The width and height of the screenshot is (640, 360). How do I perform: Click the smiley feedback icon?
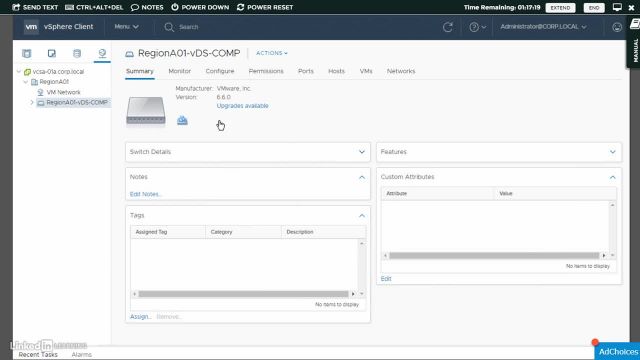click(617, 27)
